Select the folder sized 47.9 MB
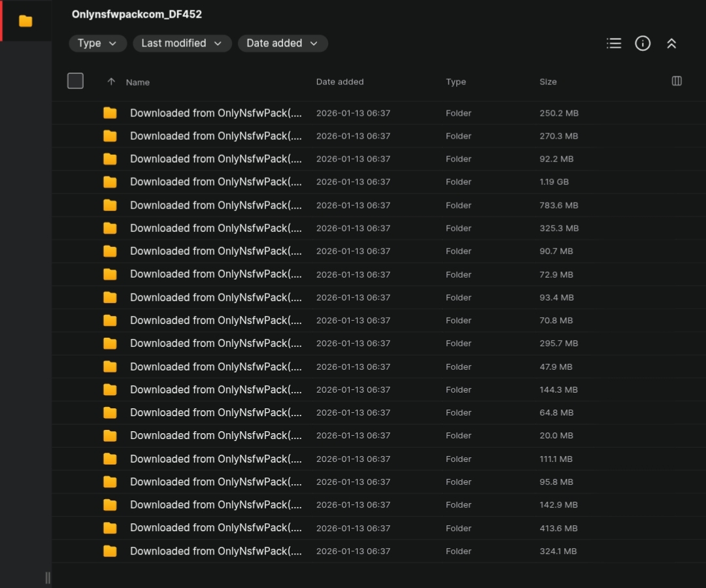This screenshot has width=706, height=588. point(378,367)
